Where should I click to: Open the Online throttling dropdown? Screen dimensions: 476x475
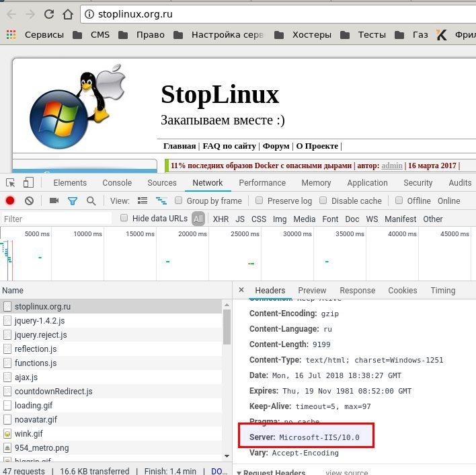[448, 200]
